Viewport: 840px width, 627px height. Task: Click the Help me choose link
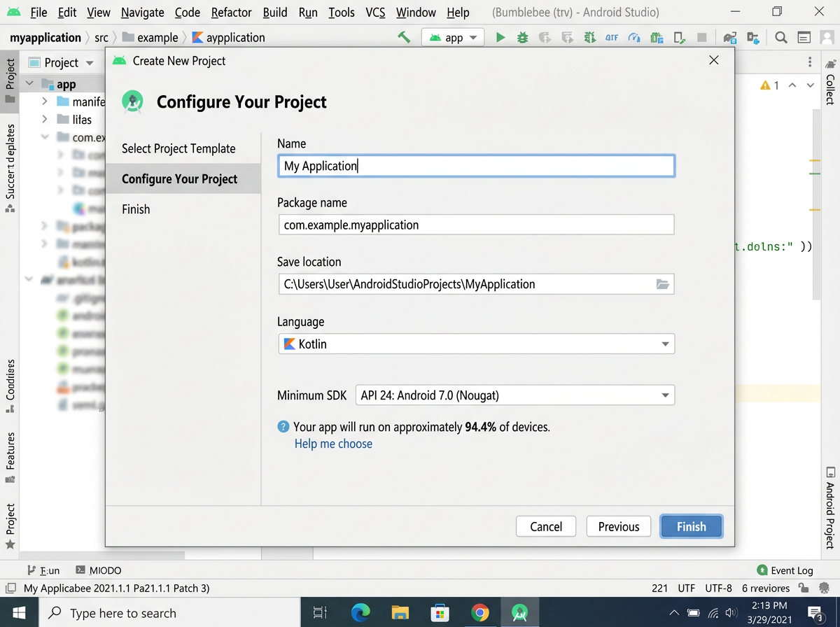point(333,444)
